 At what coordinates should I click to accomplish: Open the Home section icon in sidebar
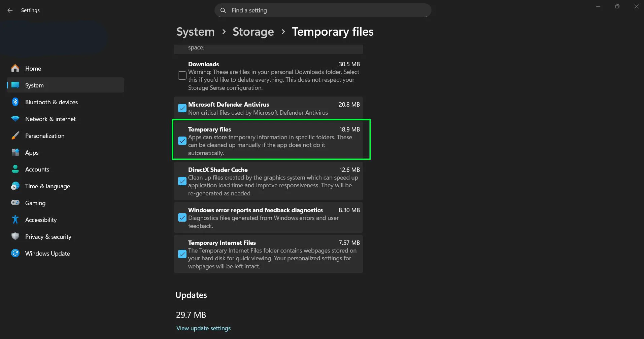pyautogui.click(x=15, y=68)
